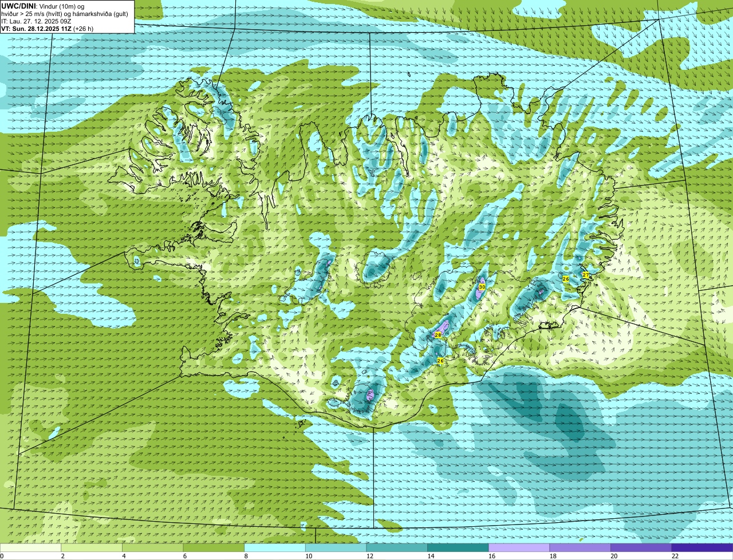Image resolution: width=733 pixels, height=560 pixels.
Task: Click the 'UWC/DINI: Vindur (10m) og' title line
Action: click(43, 6)
